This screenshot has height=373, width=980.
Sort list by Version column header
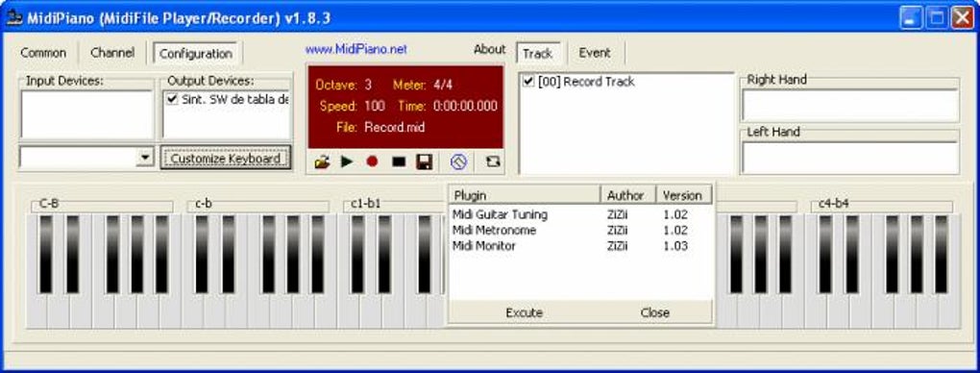tap(683, 195)
